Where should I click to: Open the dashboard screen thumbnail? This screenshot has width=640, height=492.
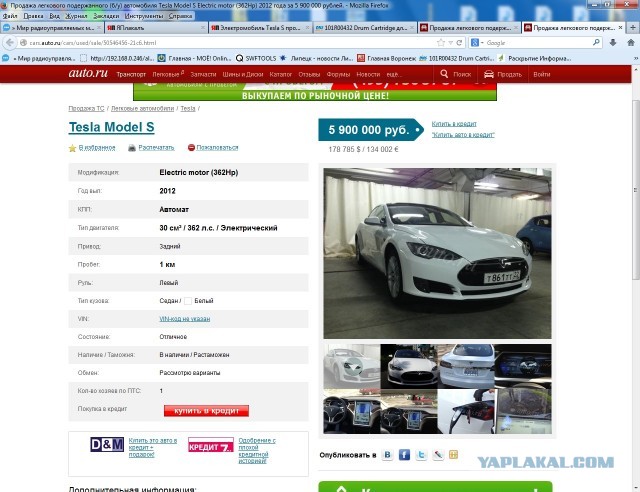[x=523, y=366]
